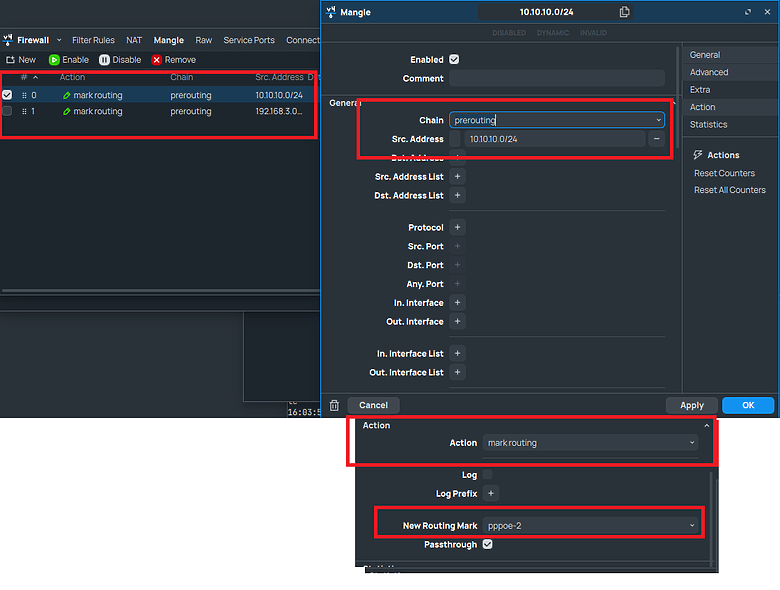
Task: Remove Src. Address value with minus button
Action: tap(657, 139)
